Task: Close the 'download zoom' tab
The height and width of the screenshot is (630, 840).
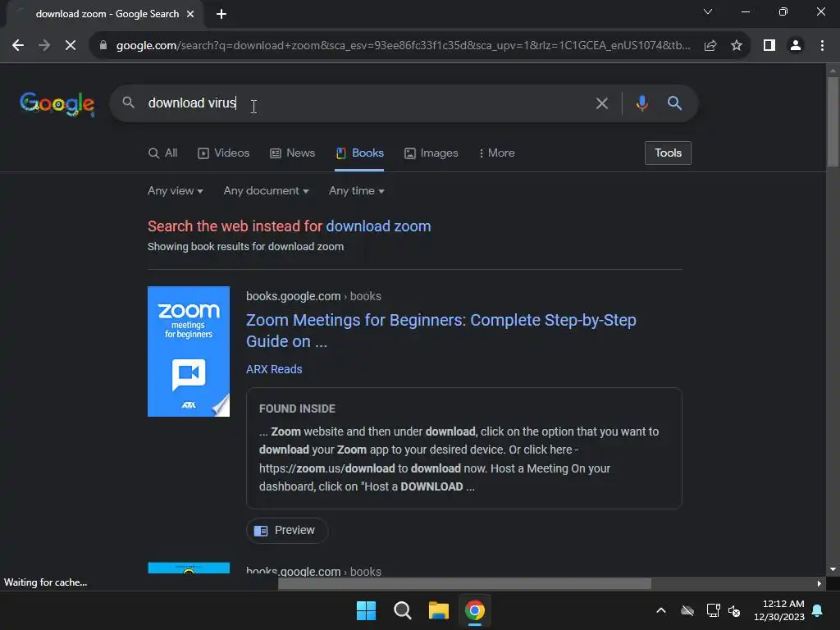Action: pyautogui.click(x=190, y=14)
